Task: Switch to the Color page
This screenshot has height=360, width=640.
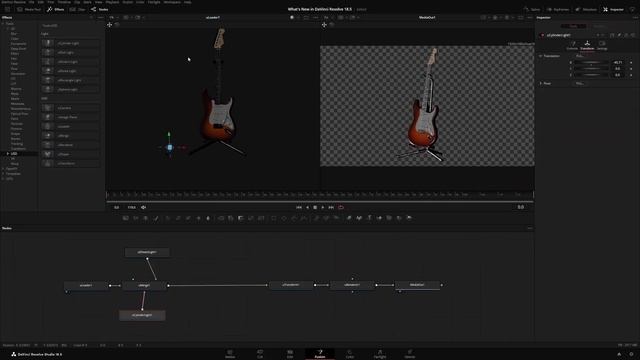Action: (x=350, y=353)
